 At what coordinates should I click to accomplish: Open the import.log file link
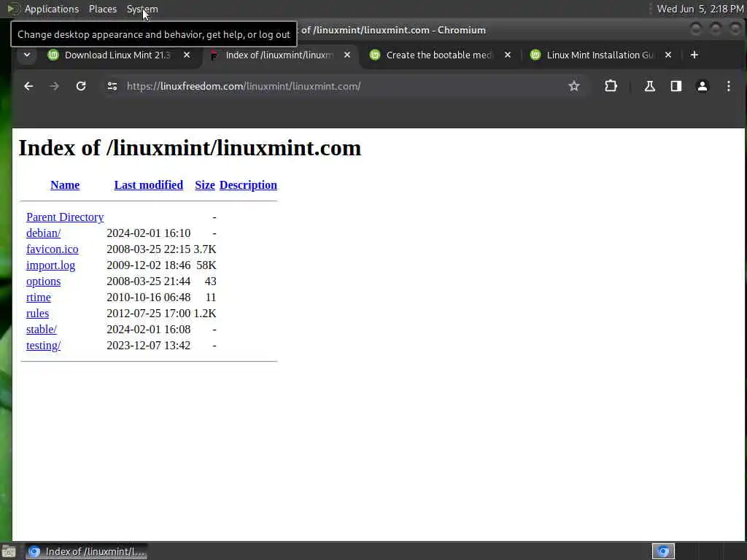tap(50, 265)
